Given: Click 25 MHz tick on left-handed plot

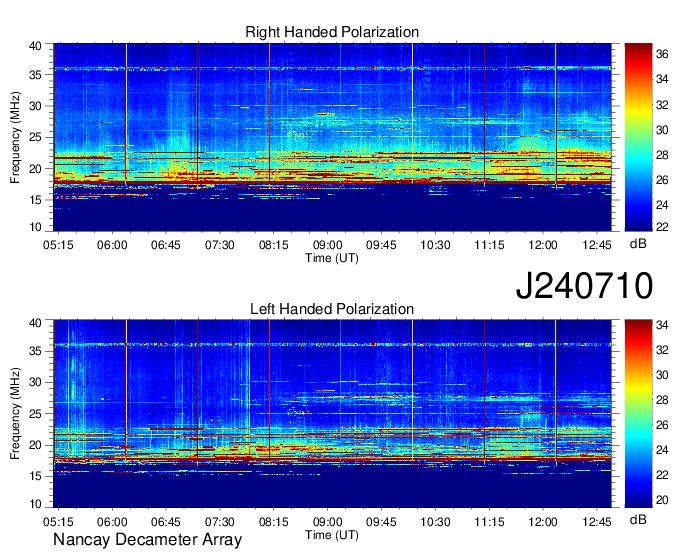Looking at the screenshot, I should click(36, 414).
